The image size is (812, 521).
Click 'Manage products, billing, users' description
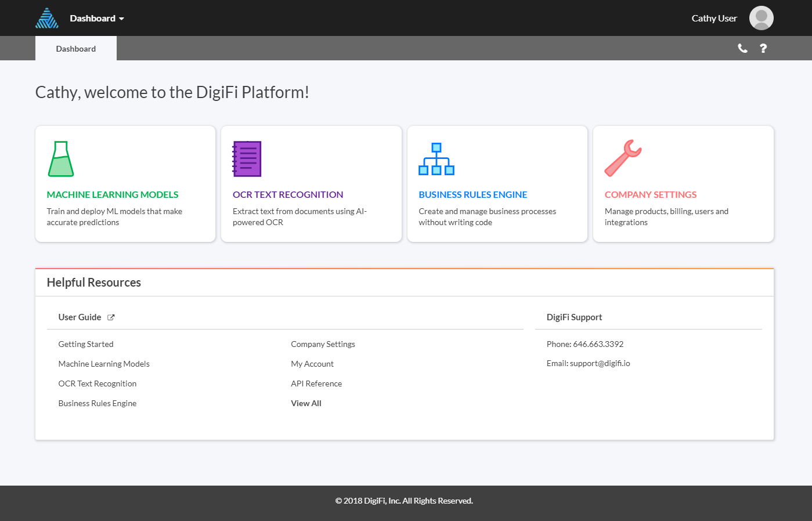(x=666, y=217)
